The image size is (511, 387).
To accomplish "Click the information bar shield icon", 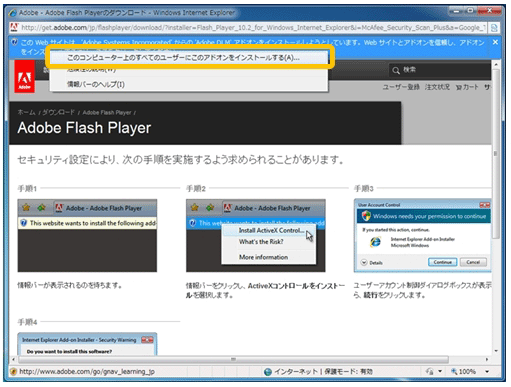I will click(x=14, y=42).
